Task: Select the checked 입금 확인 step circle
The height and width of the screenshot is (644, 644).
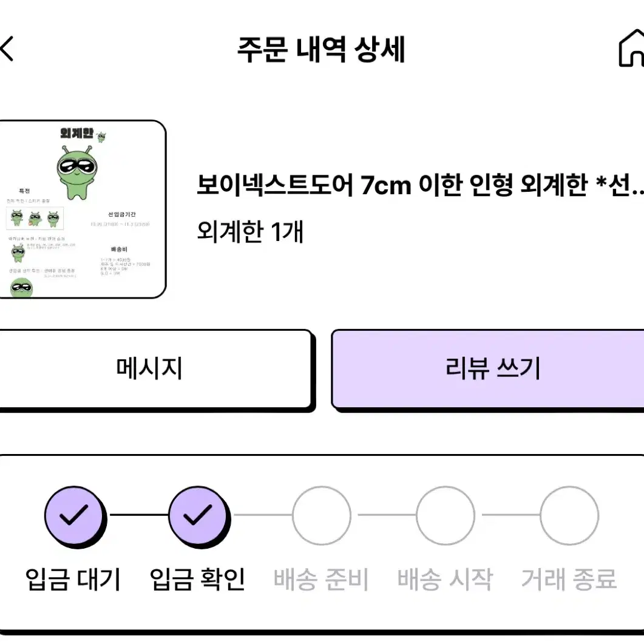Action: [199, 517]
